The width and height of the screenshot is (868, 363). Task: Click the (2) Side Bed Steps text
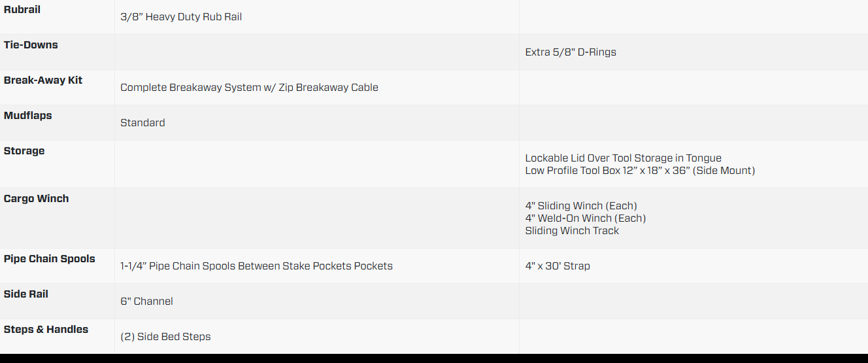tap(165, 337)
